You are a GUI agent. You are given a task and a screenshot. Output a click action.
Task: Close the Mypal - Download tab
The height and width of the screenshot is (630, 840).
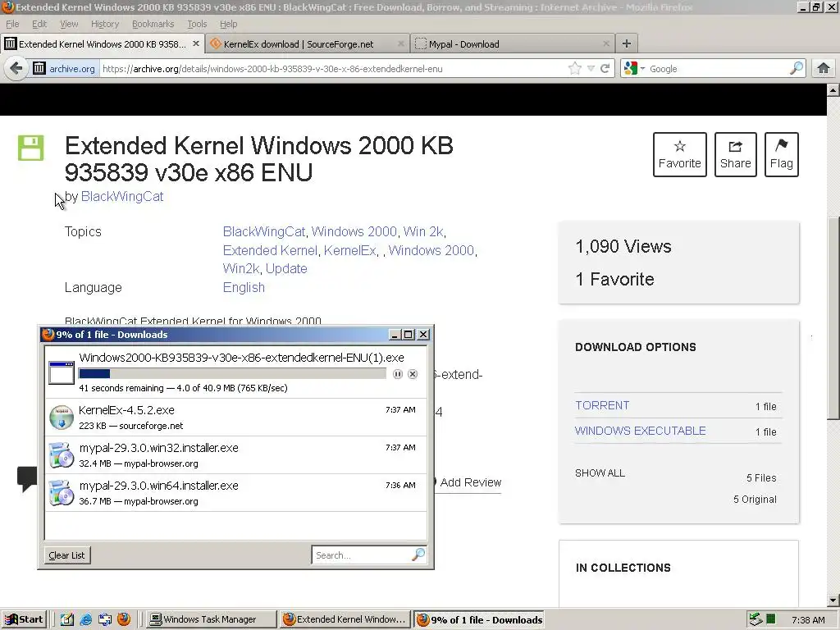point(606,44)
